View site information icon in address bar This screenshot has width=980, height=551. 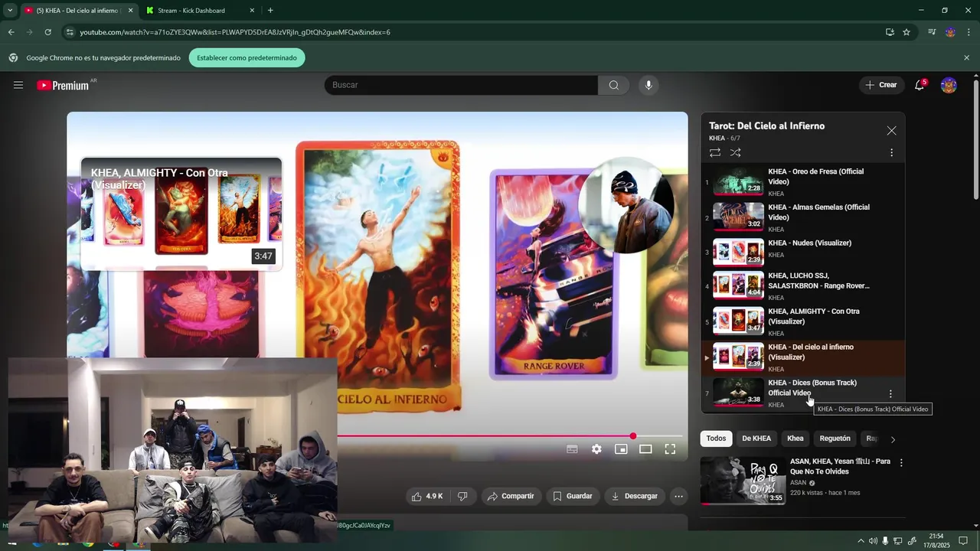pos(70,32)
